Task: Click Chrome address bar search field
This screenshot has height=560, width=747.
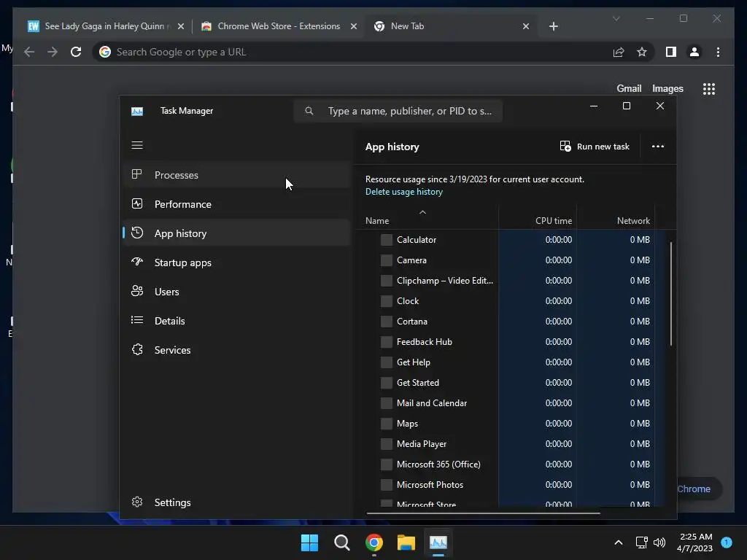Action: click(x=350, y=52)
